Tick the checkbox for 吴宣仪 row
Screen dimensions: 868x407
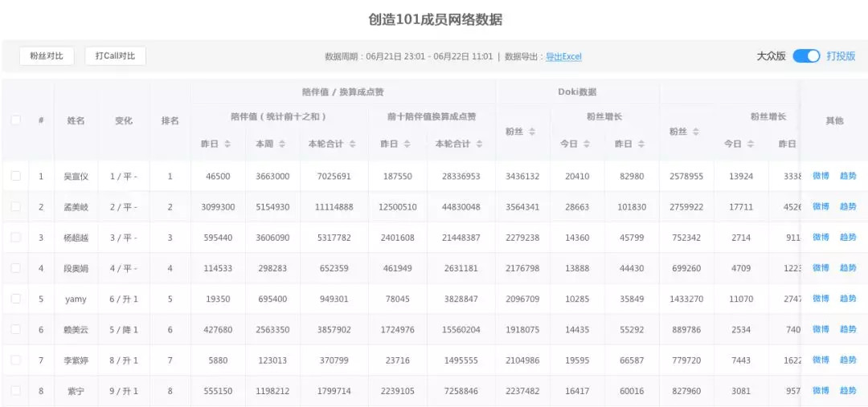(15, 176)
